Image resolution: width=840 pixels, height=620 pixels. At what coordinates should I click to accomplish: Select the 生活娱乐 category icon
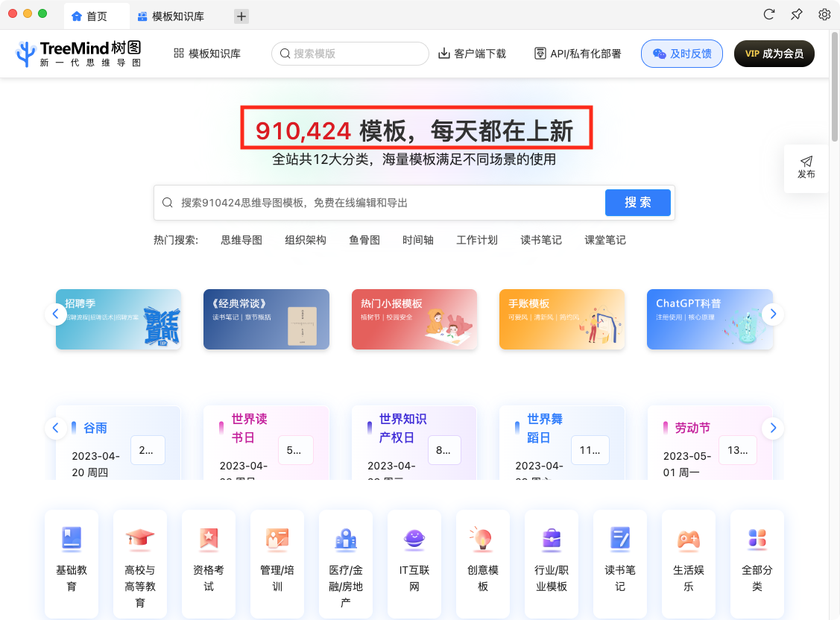689,540
